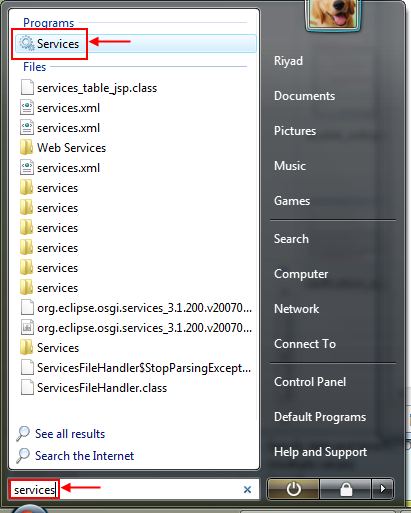Click the magnifier icon beside See all results
Viewport: 411px width, 513px height.
[x=23, y=434]
